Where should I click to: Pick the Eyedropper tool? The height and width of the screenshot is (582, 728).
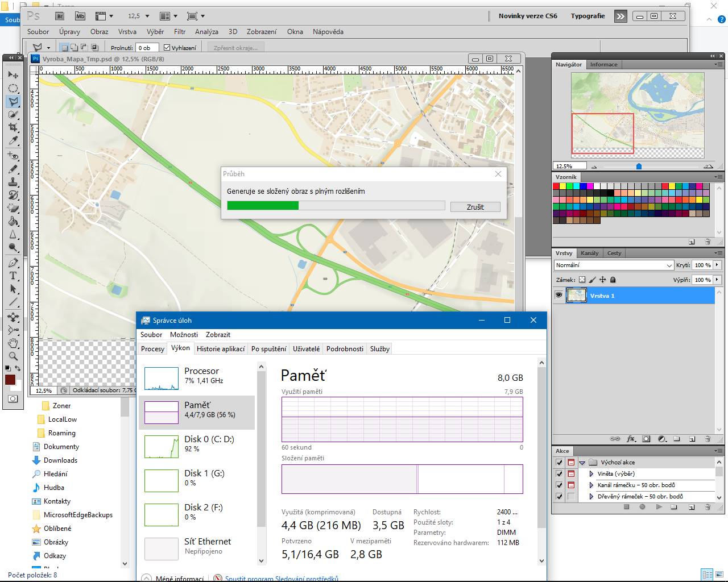13,140
